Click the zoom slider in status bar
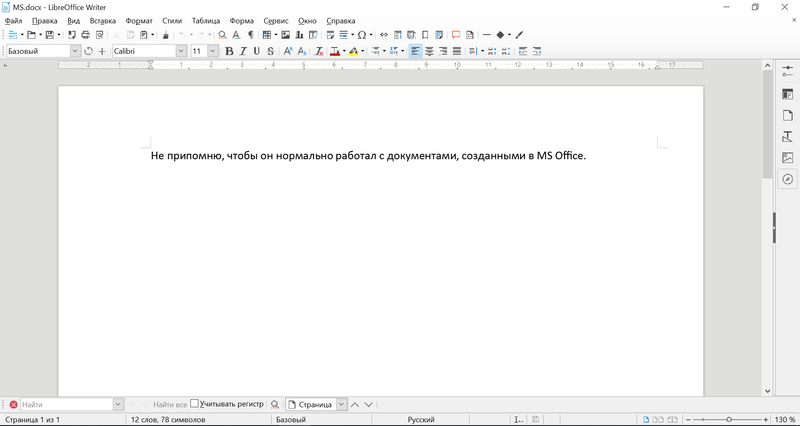This screenshot has height=426, width=800. click(728, 419)
